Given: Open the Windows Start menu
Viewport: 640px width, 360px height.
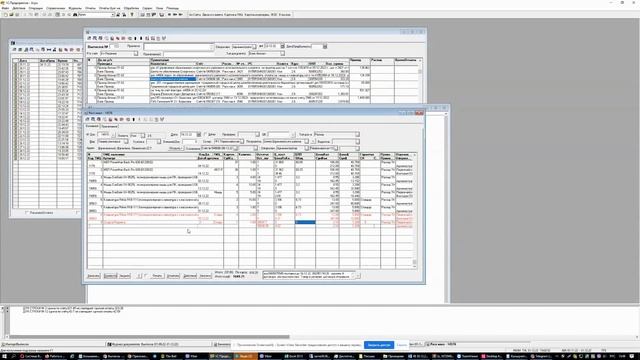Looking at the screenshot, I should [4, 356].
